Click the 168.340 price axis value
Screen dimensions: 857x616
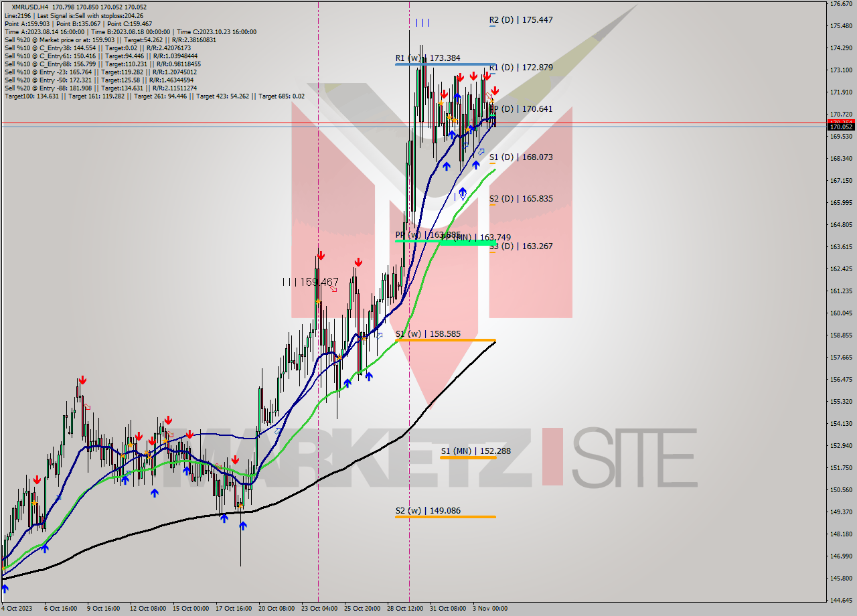841,159
